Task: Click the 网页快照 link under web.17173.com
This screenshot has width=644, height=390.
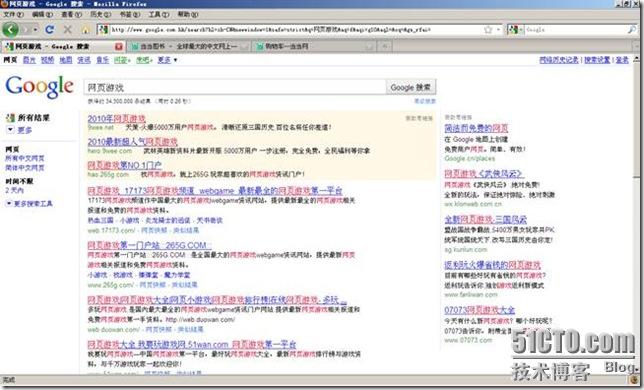Action: [x=154, y=230]
